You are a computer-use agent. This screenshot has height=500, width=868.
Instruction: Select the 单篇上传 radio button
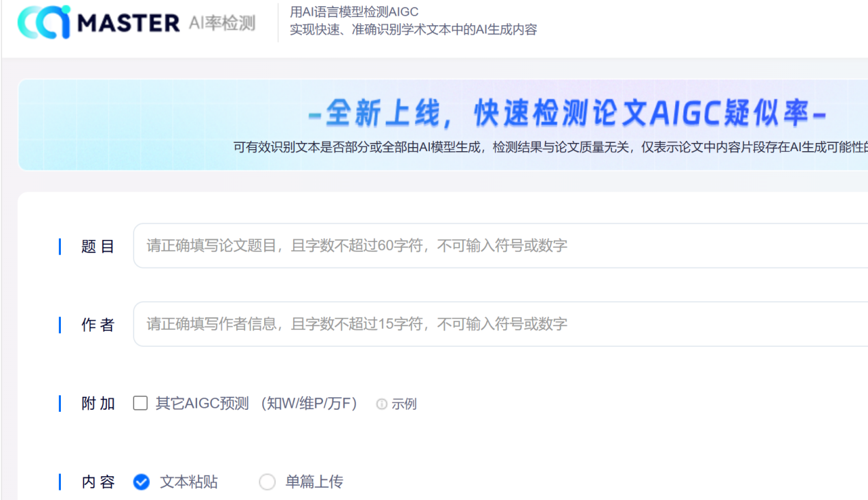point(267,482)
